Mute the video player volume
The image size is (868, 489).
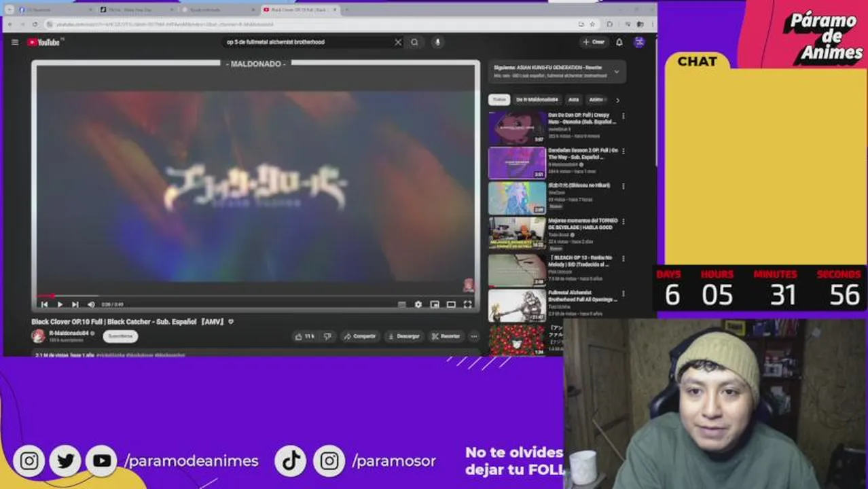91,304
